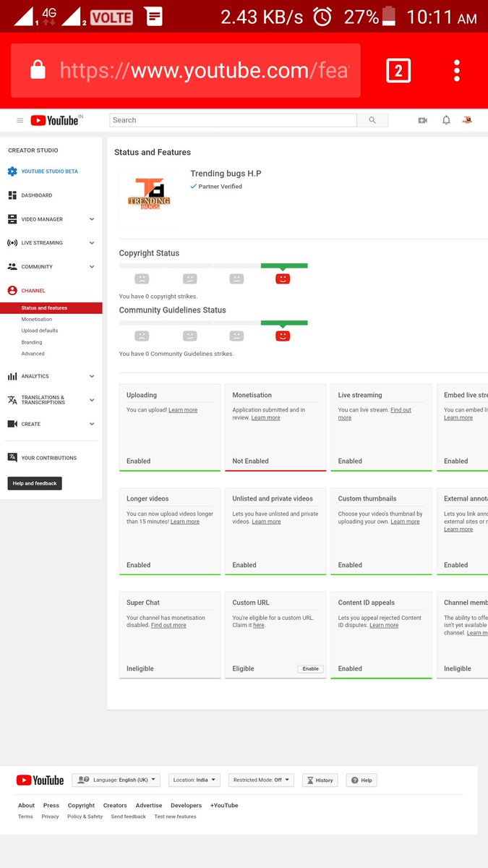
Task: Open browser tabs counter showing 2
Action: click(x=399, y=70)
